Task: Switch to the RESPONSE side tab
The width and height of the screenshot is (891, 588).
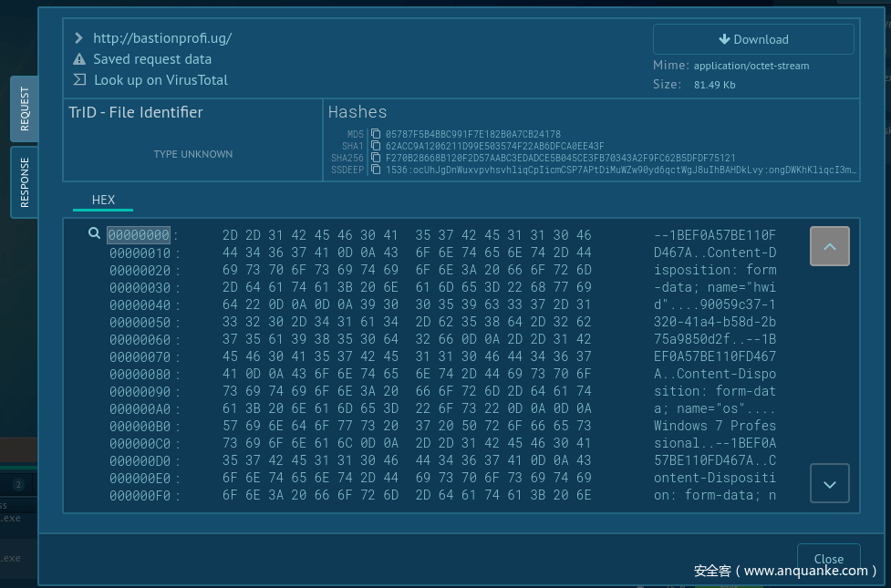Action: (25, 182)
